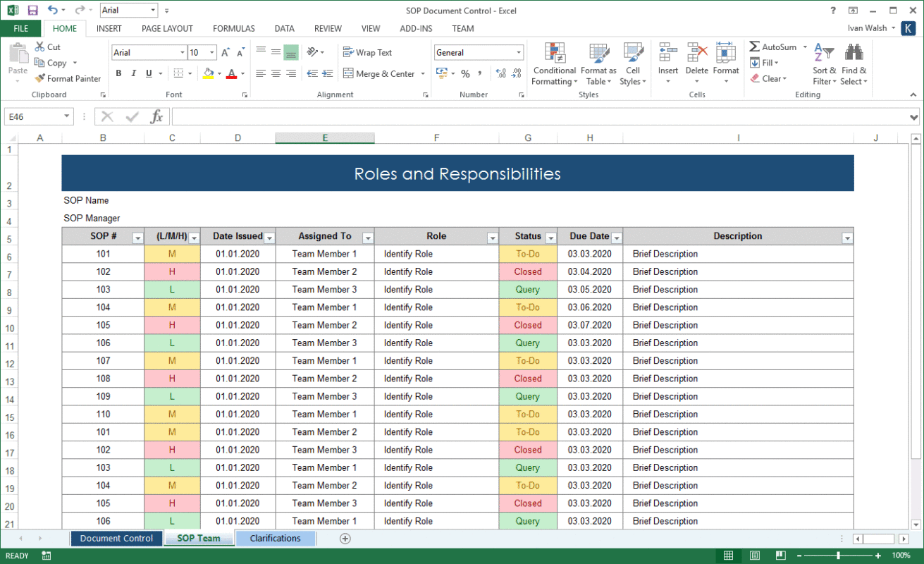The height and width of the screenshot is (564, 924).
Task: Open the font name dropdown
Action: 182,52
